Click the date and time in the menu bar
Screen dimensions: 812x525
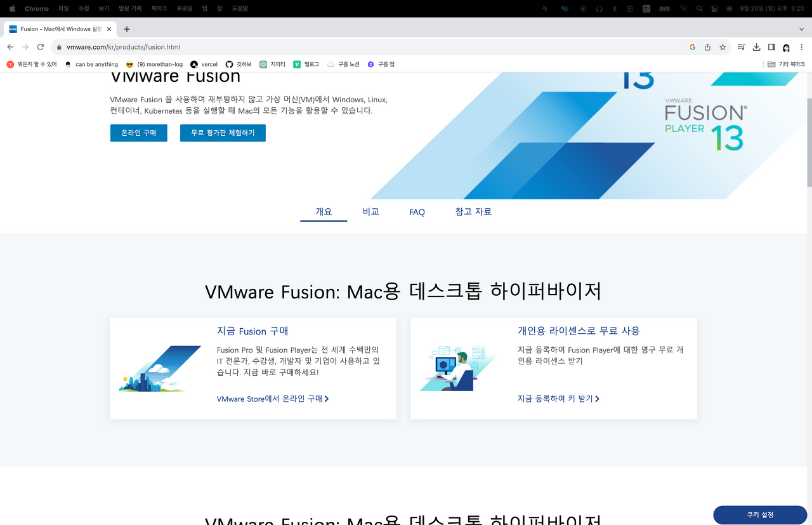772,8
